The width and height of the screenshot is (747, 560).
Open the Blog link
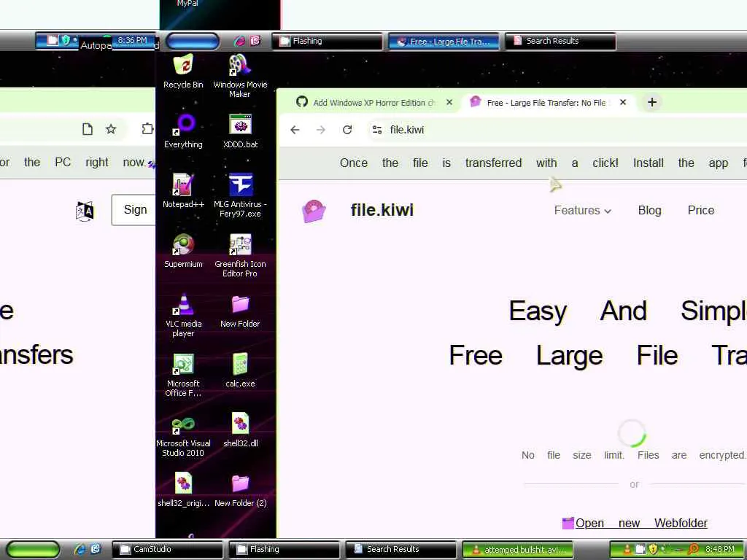[649, 211]
